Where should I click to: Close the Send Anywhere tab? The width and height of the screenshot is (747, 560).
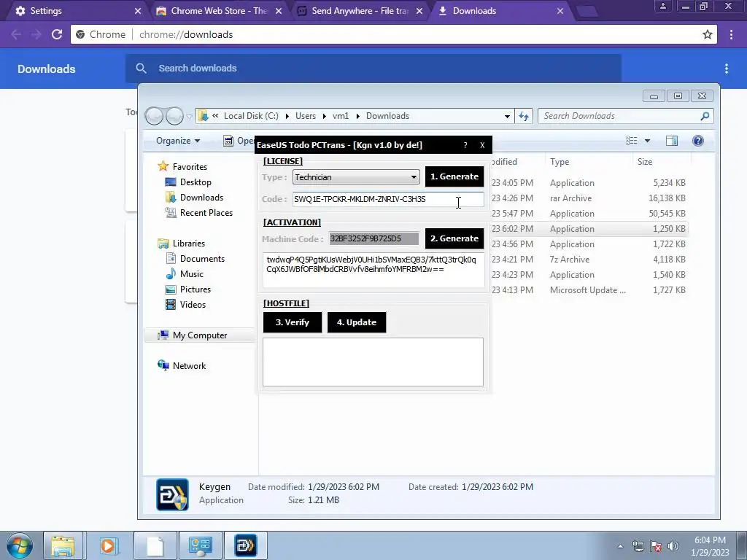(419, 11)
